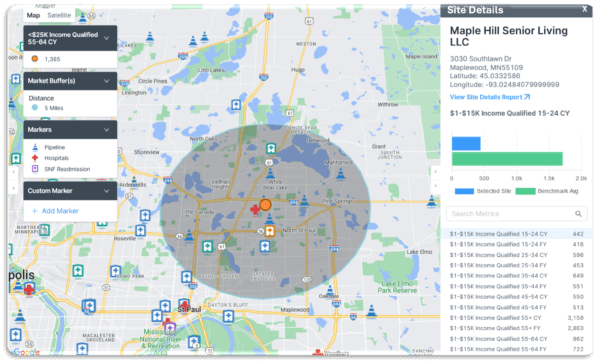The height and width of the screenshot is (363, 600).
Task: Click the purple SNF Readmission marker near St Paul
Action: point(171,328)
